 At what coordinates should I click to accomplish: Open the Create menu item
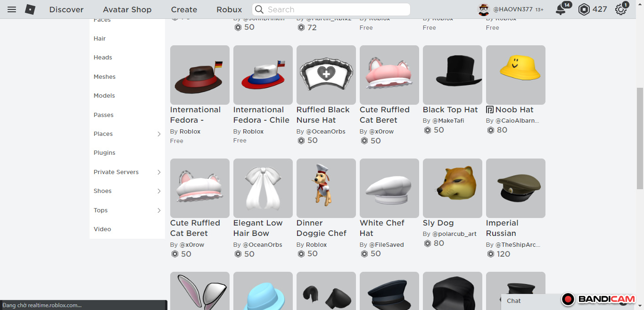click(184, 9)
